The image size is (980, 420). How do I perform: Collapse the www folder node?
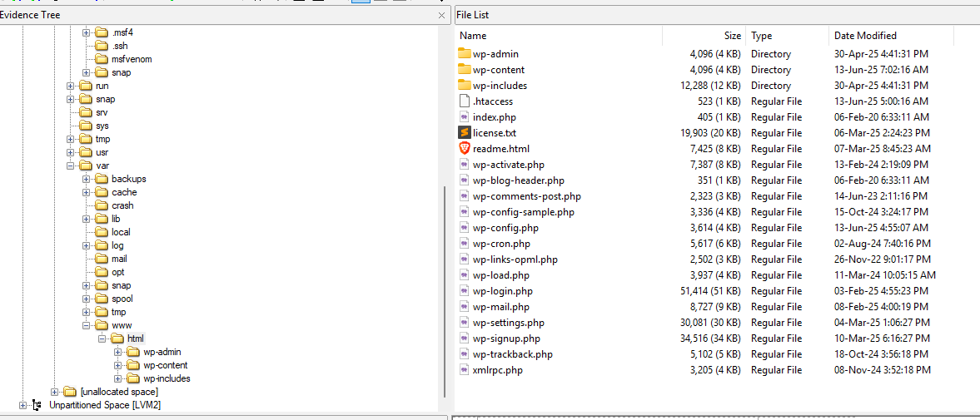[87, 325]
